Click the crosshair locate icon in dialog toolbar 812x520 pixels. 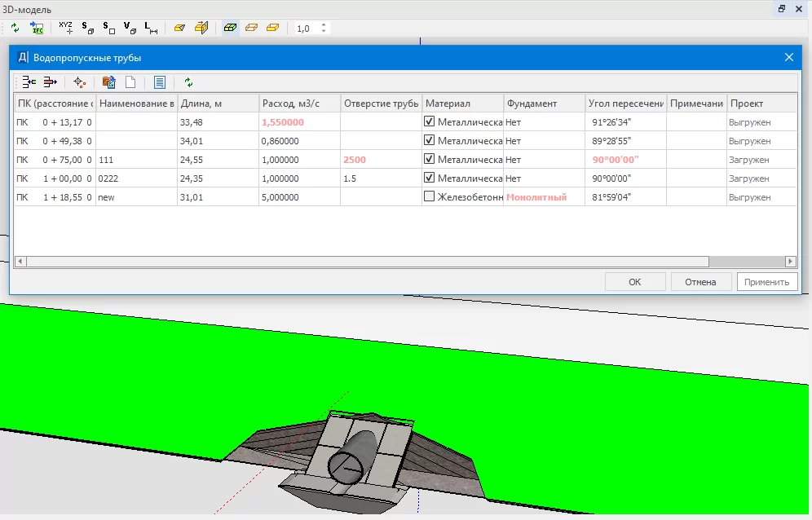click(79, 82)
